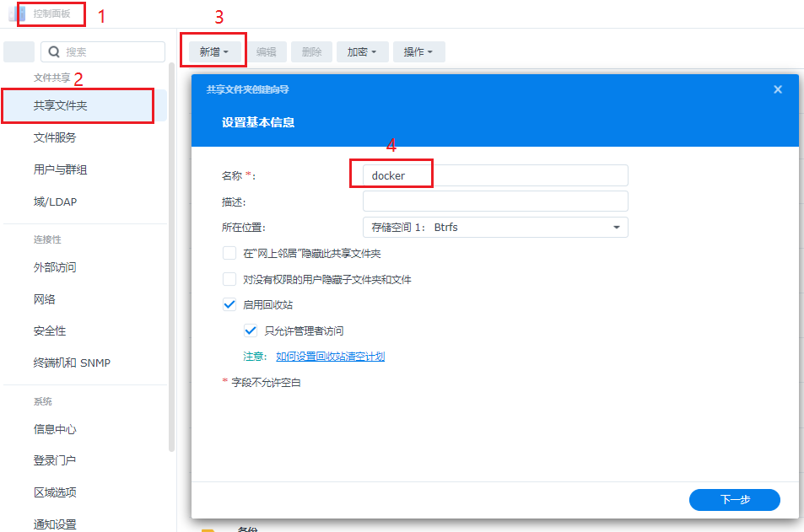Open the 所在位置 storage dropdown

point(495,227)
